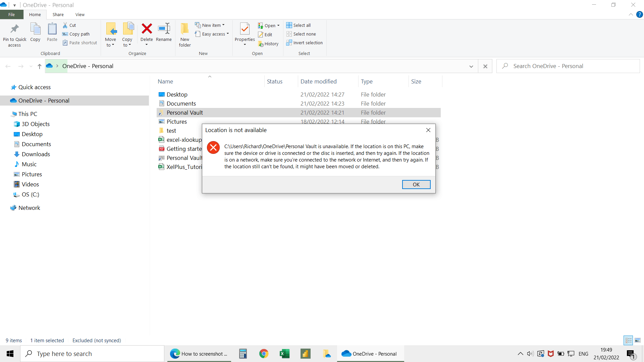Viewport: 644px width, 362px height.
Task: Open the Share ribbon tab
Action: point(58,14)
